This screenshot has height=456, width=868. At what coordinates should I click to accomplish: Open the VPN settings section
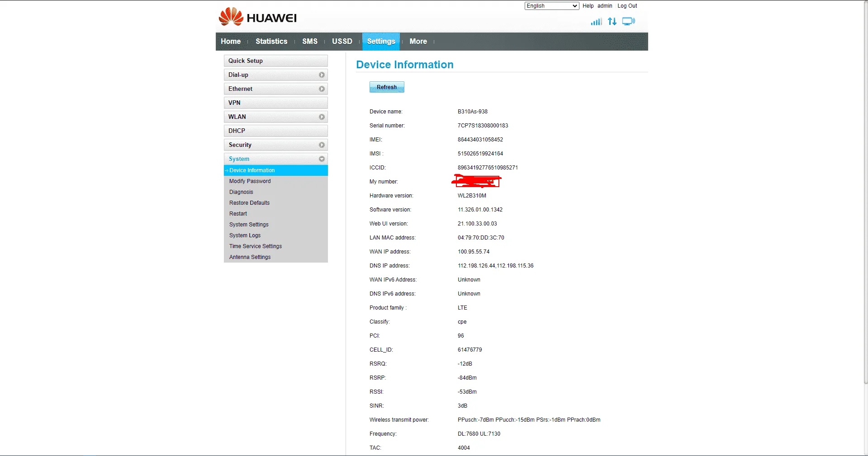pyautogui.click(x=275, y=103)
